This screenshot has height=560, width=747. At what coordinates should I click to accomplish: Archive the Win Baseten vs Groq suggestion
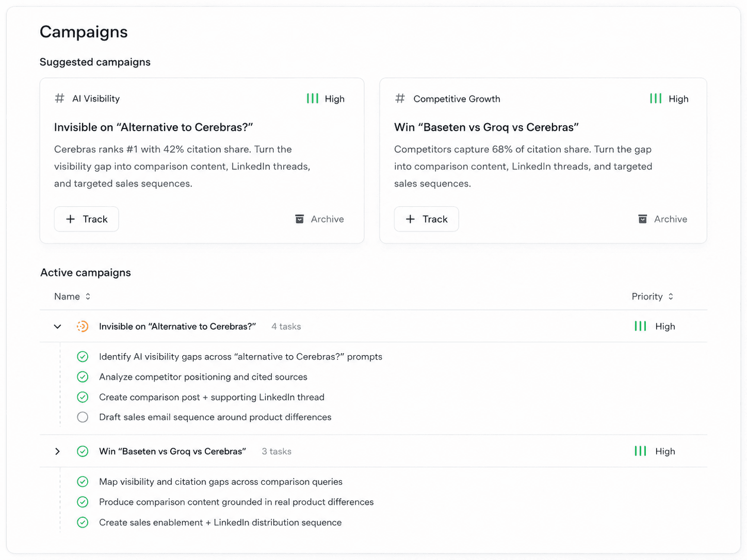[x=662, y=219]
